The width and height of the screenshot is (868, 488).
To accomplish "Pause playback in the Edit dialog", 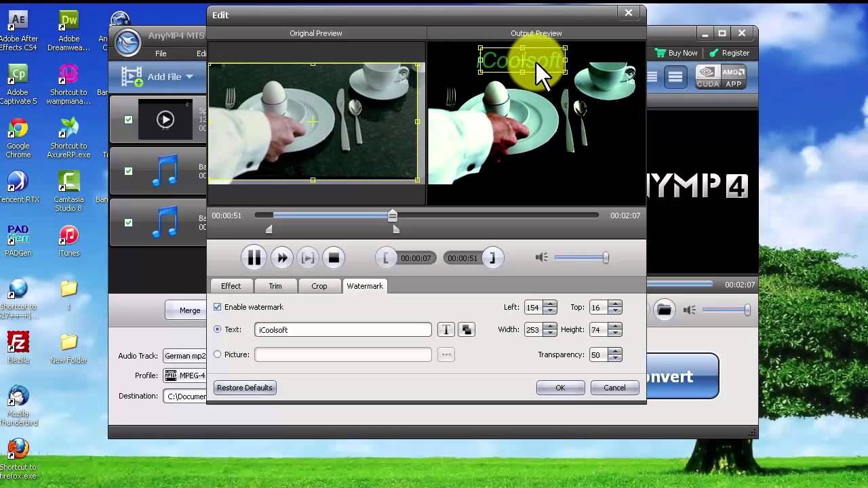I will [254, 258].
